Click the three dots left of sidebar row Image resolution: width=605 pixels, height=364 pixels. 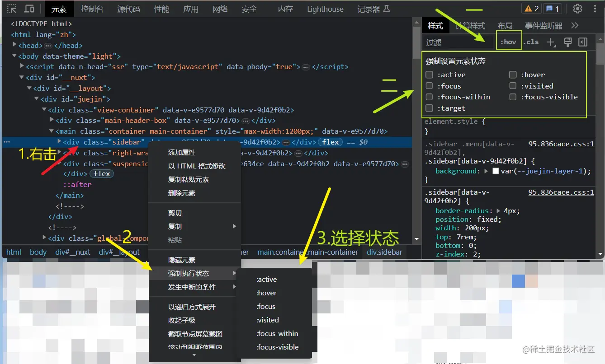point(6,142)
